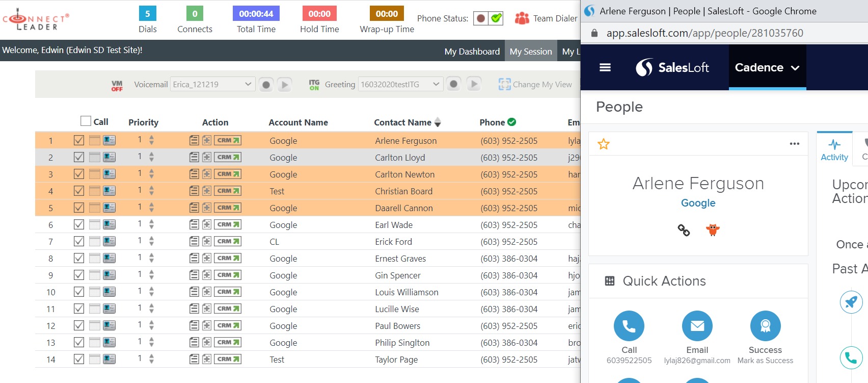Expand the Cadence dropdown menu
Image resolution: width=868 pixels, height=383 pixels.
pos(767,67)
